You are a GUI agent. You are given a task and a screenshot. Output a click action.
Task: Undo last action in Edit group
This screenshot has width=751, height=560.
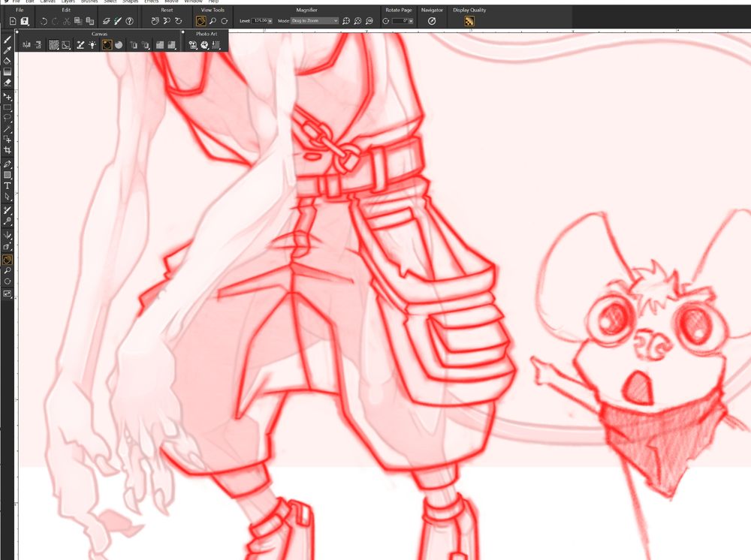(44, 21)
